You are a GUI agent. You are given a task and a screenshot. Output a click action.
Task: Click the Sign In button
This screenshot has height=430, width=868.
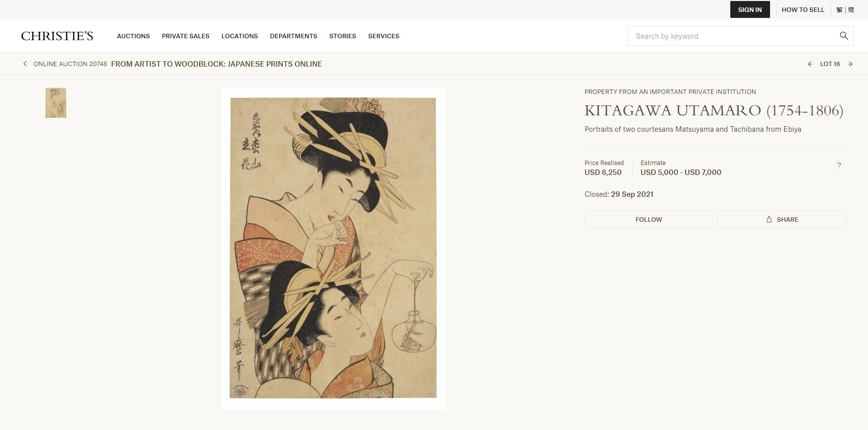point(750,9)
